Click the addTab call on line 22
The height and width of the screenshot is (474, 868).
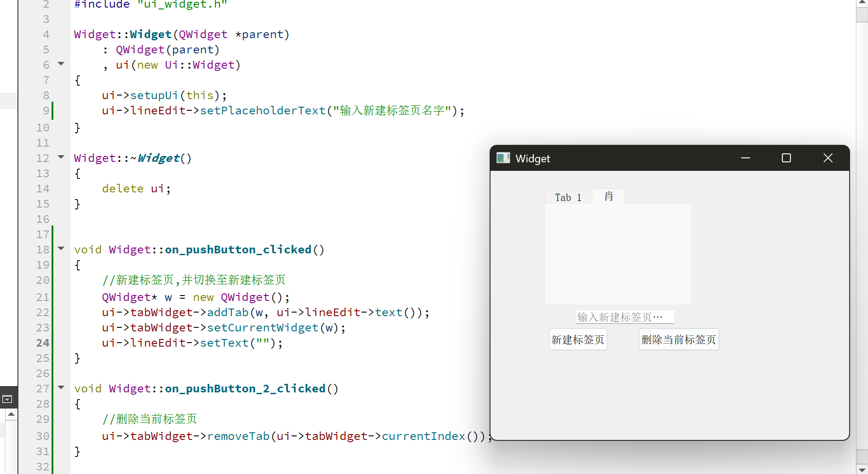228,313
